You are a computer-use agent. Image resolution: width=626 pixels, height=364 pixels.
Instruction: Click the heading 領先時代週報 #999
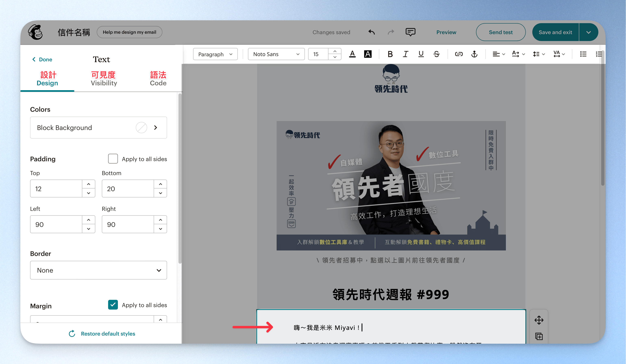[x=391, y=295]
